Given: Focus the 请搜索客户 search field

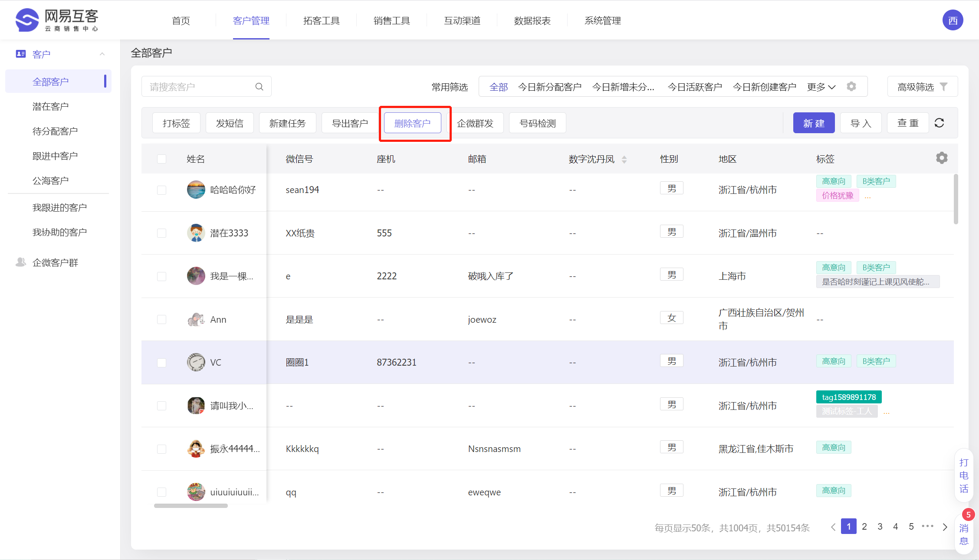Looking at the screenshot, I should coord(206,87).
